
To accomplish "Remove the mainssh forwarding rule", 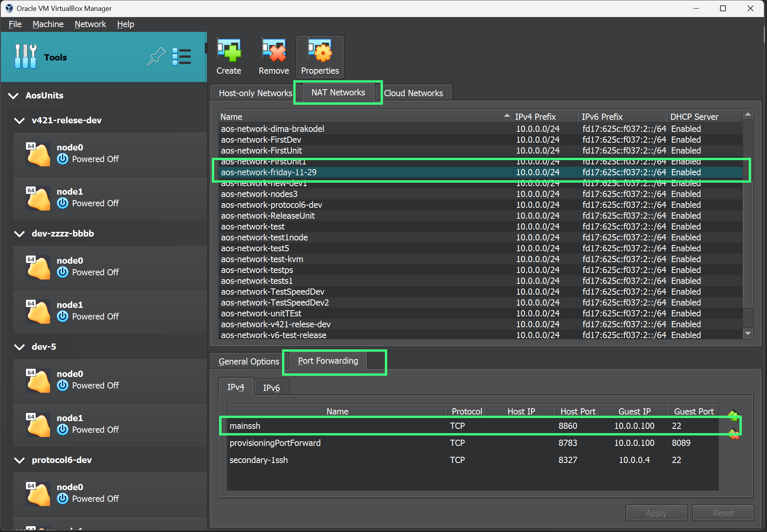I will 734,435.
